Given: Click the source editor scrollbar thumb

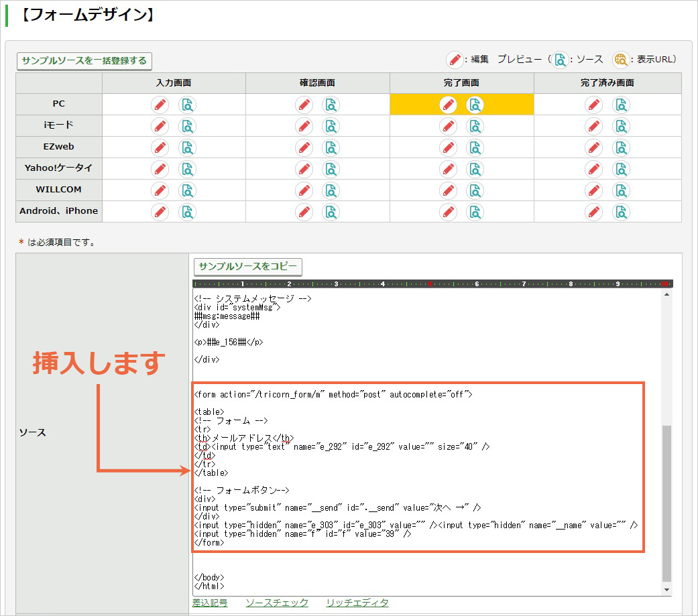Looking at the screenshot, I should click(666, 503).
